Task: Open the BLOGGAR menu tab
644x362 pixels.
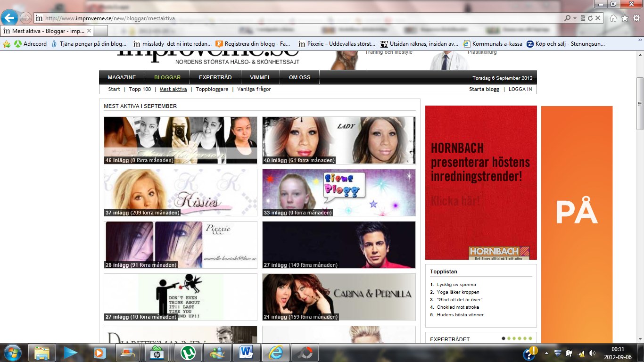Action: pyautogui.click(x=167, y=77)
